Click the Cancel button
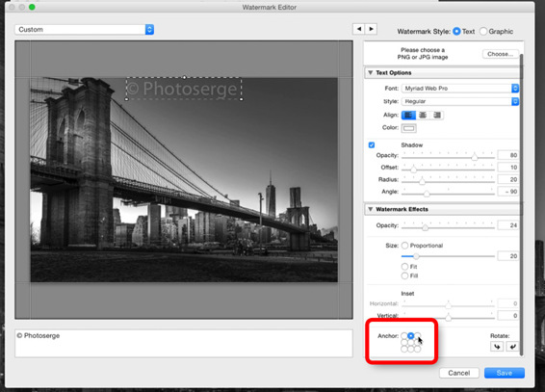 click(458, 373)
